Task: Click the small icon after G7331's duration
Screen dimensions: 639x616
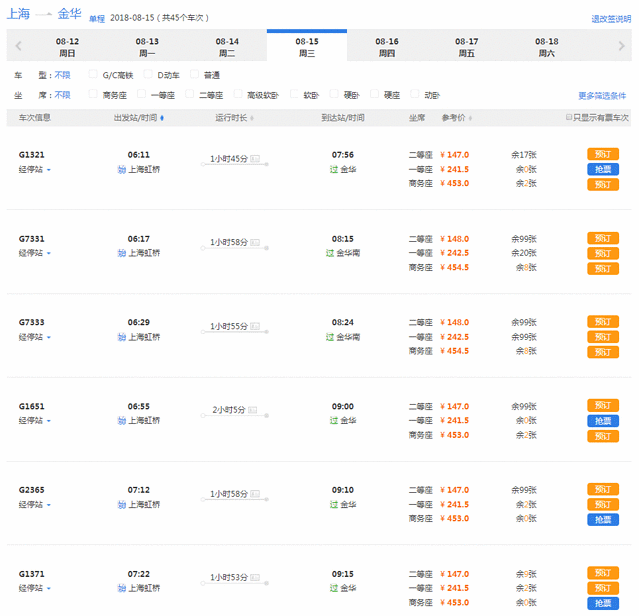Action: 255,242
